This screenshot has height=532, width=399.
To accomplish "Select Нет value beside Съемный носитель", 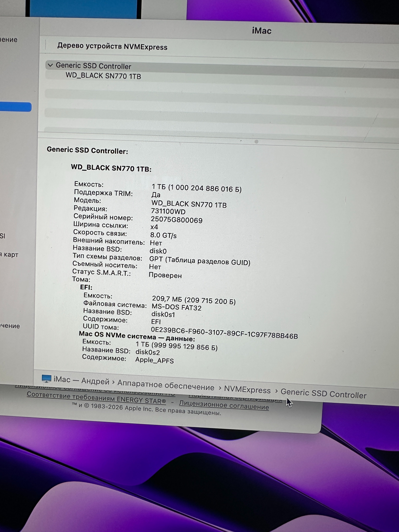I will tap(155, 267).
